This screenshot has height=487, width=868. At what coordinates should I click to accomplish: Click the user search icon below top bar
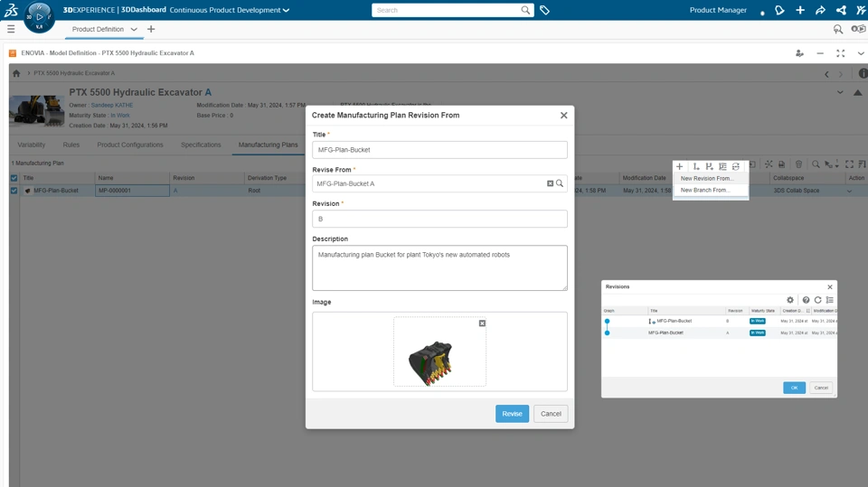pos(838,29)
